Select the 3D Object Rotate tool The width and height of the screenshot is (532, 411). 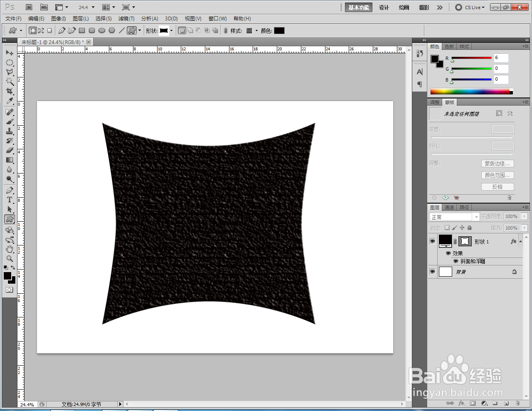tap(10, 230)
